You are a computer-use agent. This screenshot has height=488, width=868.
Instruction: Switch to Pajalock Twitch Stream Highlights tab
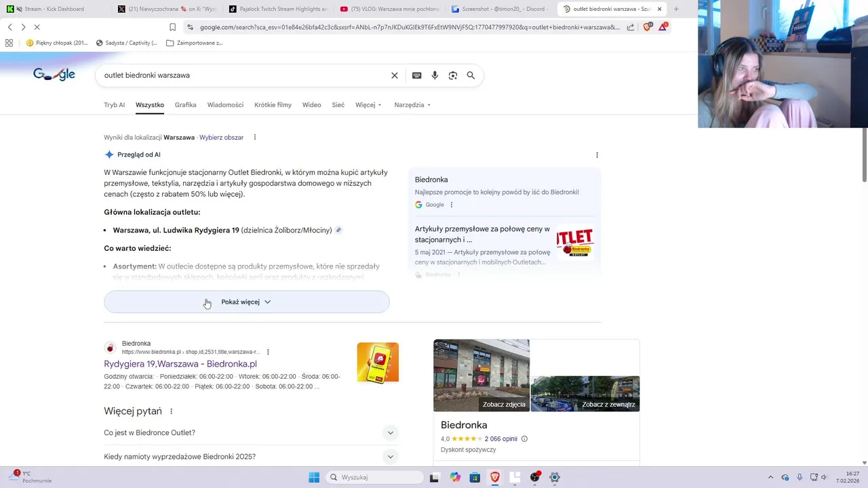point(278,9)
